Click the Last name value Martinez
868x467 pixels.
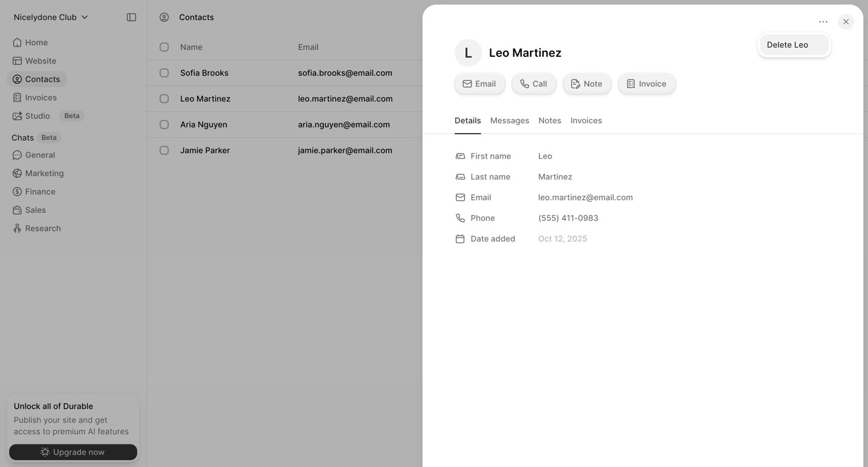[555, 177]
